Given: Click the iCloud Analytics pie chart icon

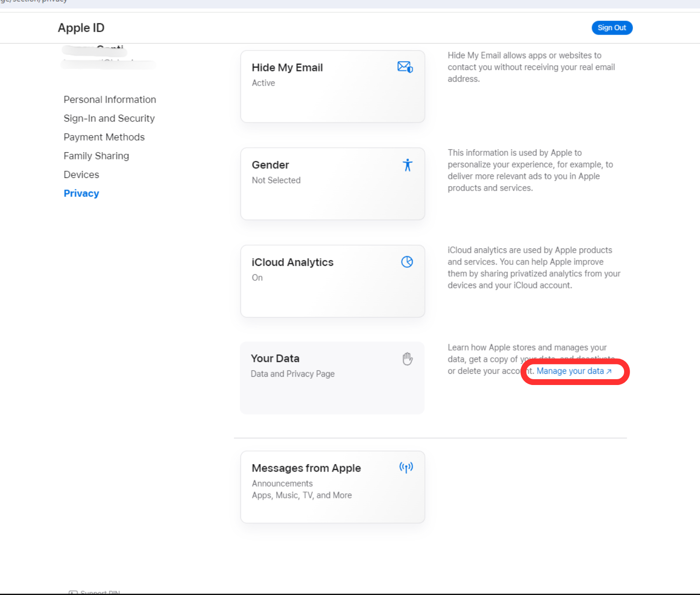Looking at the screenshot, I should point(407,262).
